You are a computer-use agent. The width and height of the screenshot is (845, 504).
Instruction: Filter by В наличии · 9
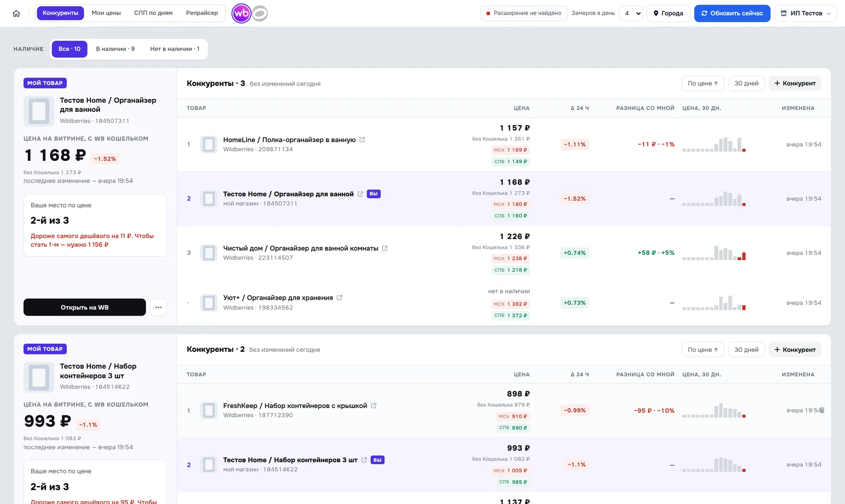115,49
